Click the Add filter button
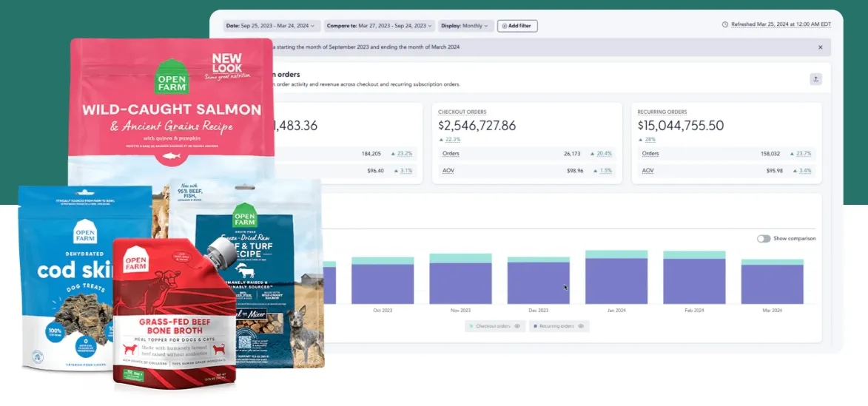This screenshot has width=868, height=406. [x=517, y=25]
